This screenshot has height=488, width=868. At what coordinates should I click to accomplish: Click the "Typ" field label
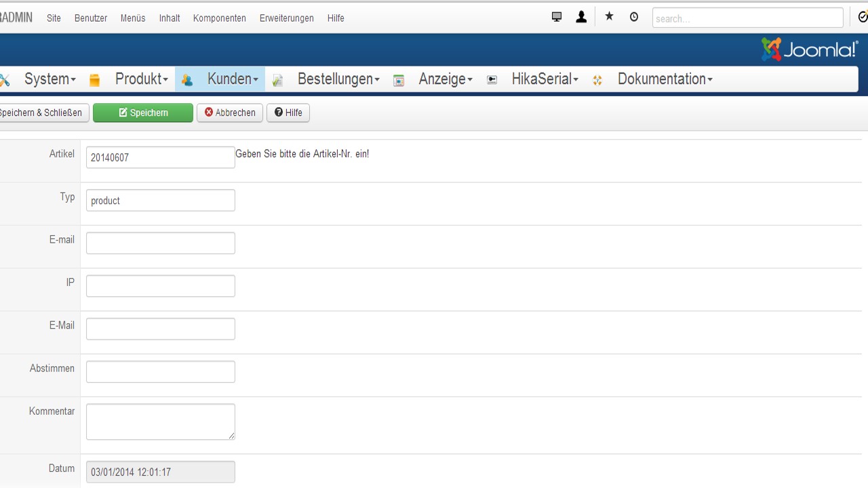(x=67, y=197)
